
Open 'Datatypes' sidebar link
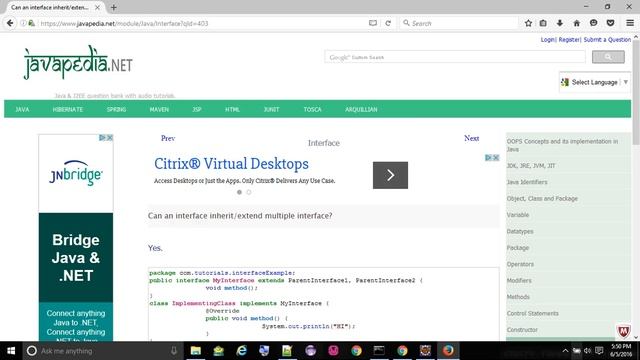[520, 231]
